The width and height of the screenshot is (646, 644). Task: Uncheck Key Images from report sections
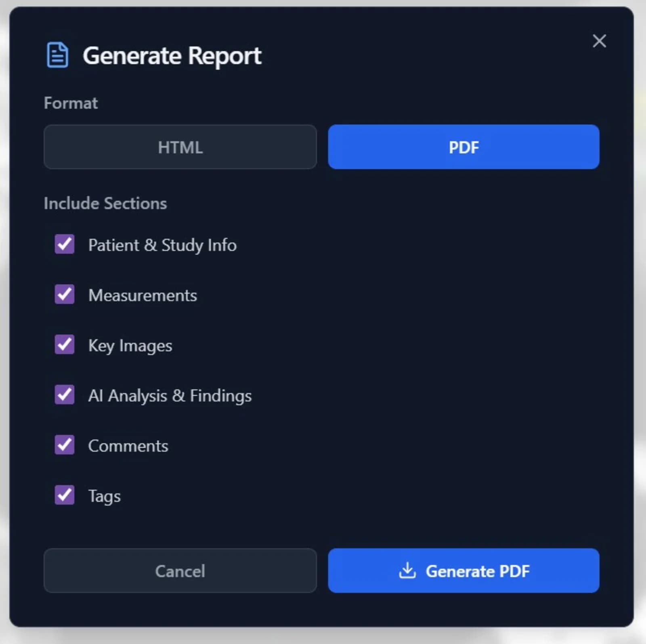(x=64, y=345)
